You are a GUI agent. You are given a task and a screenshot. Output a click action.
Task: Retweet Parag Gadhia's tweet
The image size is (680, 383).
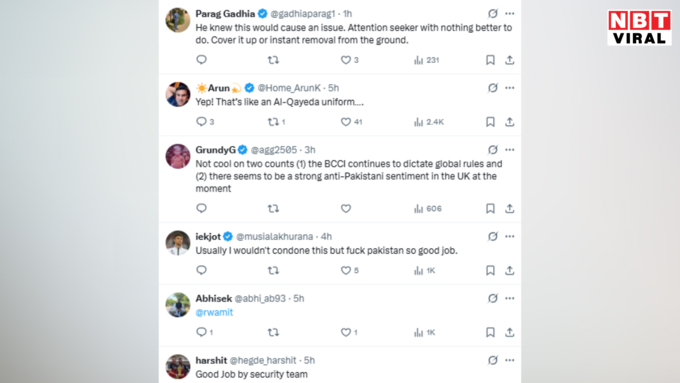pyautogui.click(x=273, y=60)
